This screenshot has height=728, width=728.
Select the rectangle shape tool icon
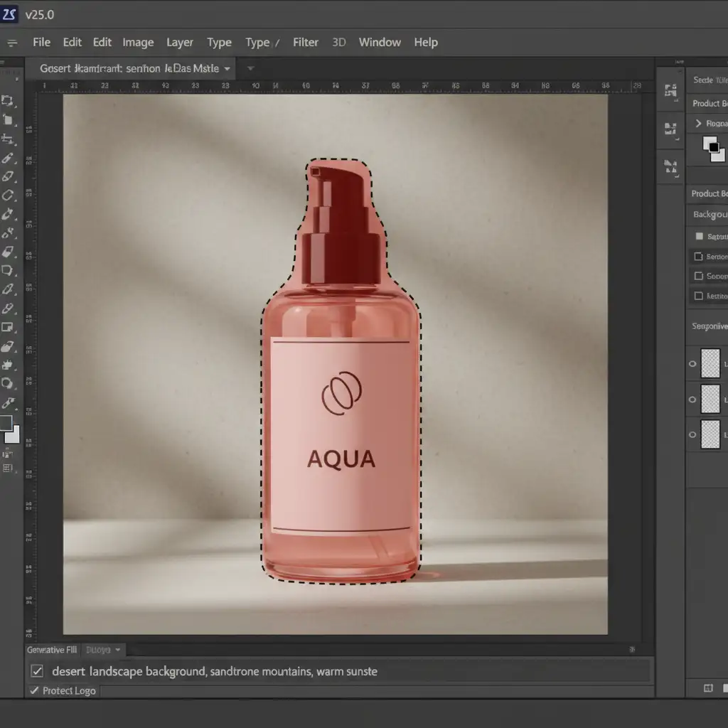coord(8,328)
